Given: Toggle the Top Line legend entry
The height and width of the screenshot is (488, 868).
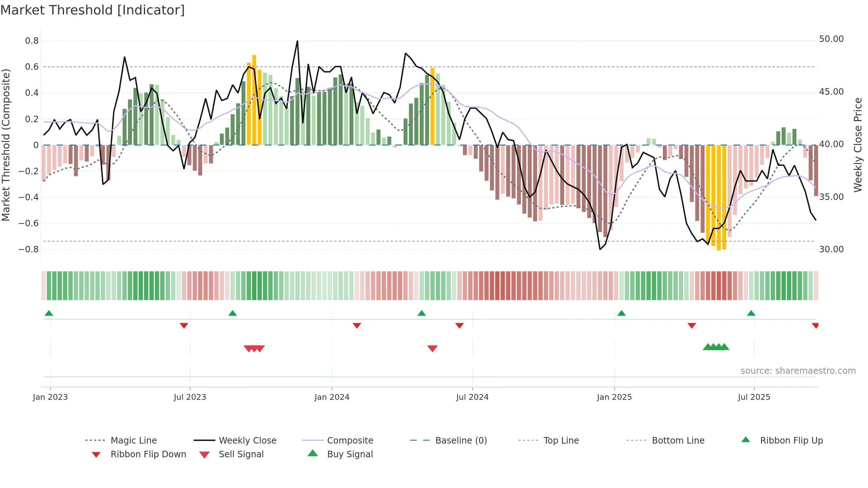Looking at the screenshot, I should [548, 440].
